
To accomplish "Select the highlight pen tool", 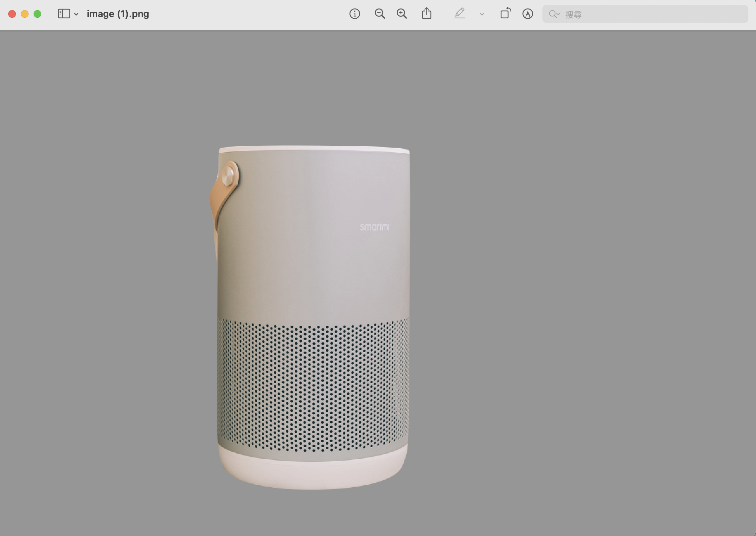I will pos(459,14).
